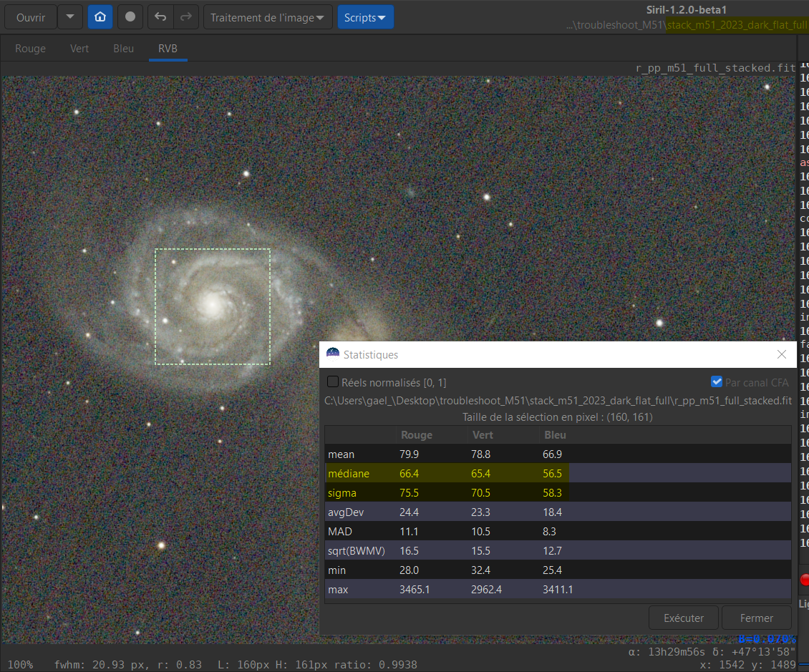The image size is (809, 672).
Task: Open the Scripts dropdown menu
Action: (x=365, y=17)
